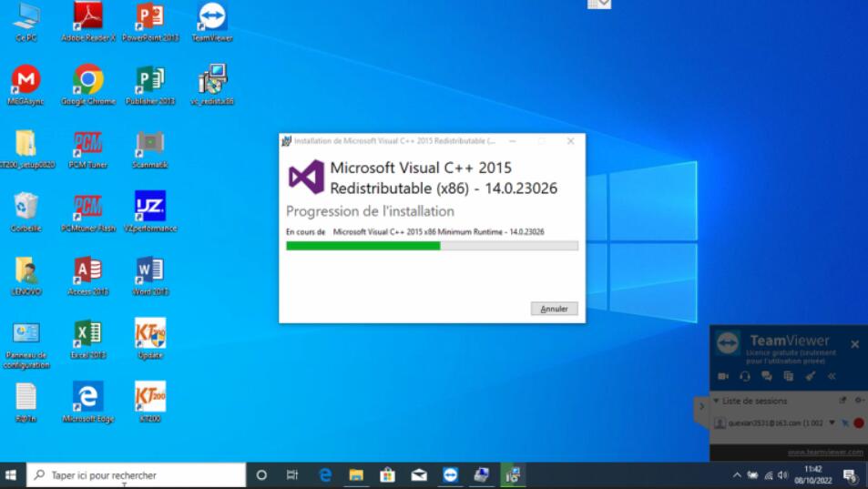Screen dimensions: 868x489
Task: Open the notification action center
Action: [x=850, y=475]
